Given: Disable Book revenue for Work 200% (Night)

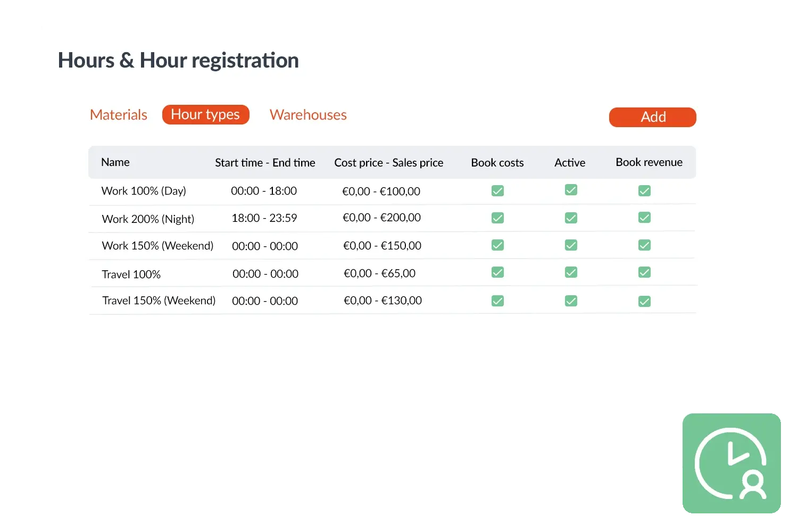Looking at the screenshot, I should click(644, 218).
